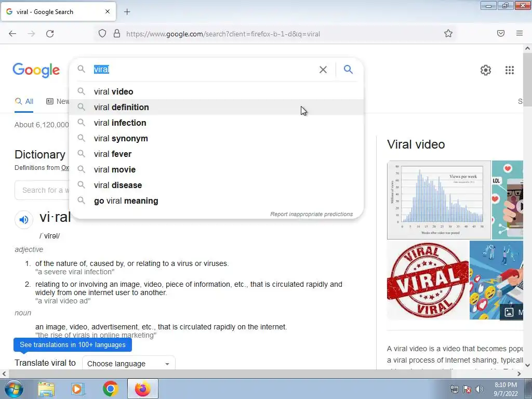The width and height of the screenshot is (532, 399).
Task: Open Windows Media Player from the taskbar
Action: [x=78, y=389]
